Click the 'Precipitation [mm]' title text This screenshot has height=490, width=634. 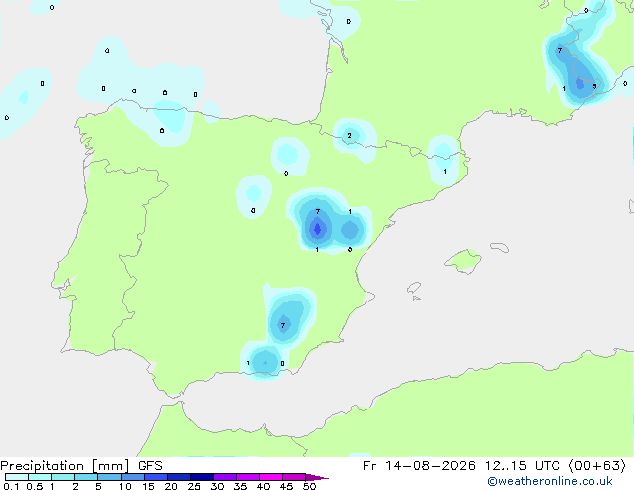65,466
